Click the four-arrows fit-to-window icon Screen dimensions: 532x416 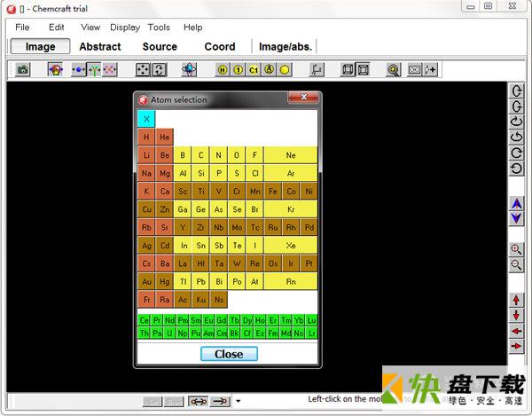point(143,70)
